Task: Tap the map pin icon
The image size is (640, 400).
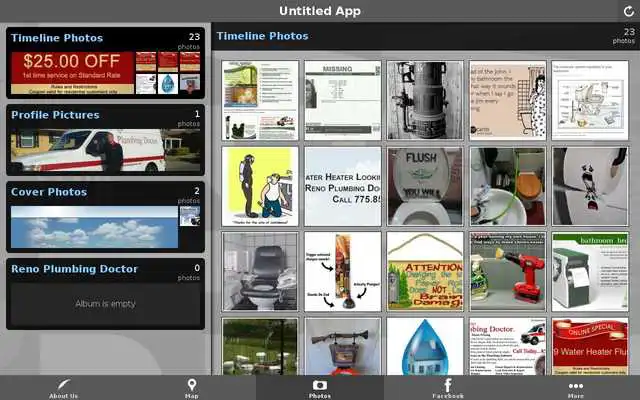Action: 192,384
